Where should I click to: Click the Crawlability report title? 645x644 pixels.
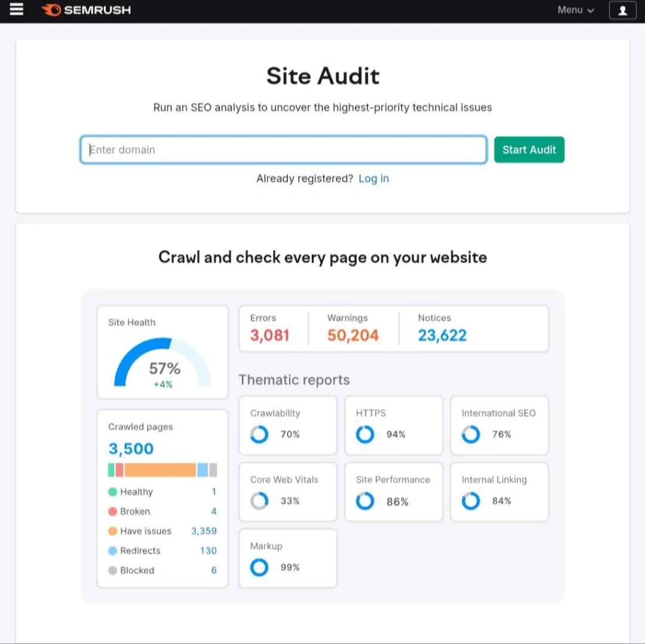coord(275,413)
